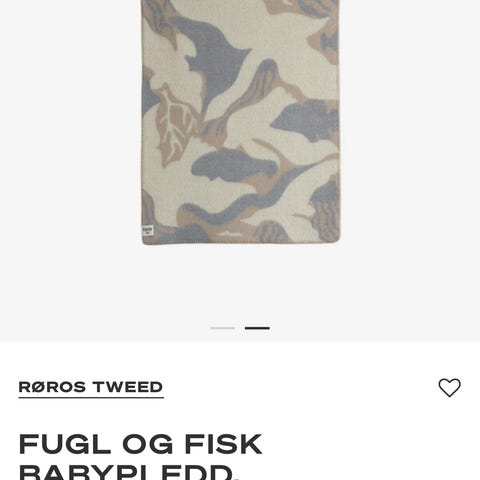Select the active black carousel indicator
Screen dimensions: 480x480
tap(257, 328)
